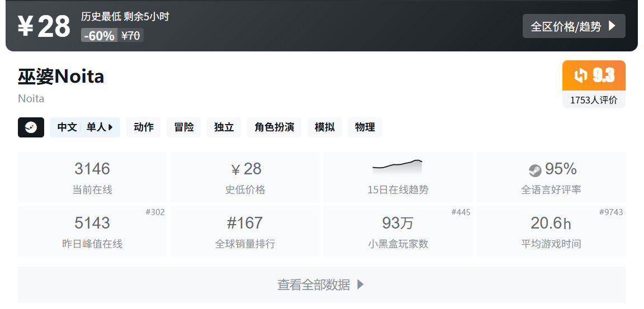Open the 9.3 Heybox score badge
The height and width of the screenshot is (309, 644).
point(594,75)
